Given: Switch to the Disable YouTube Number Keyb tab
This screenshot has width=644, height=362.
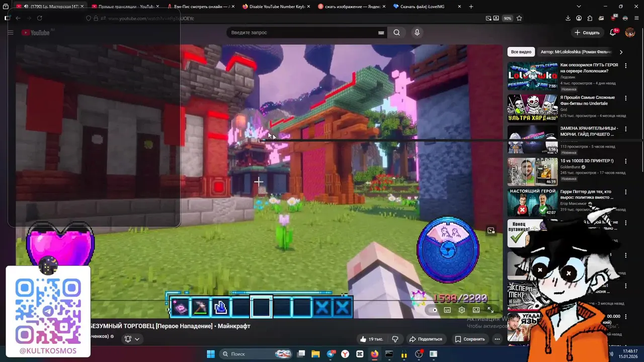Looking at the screenshot, I should coord(275,7).
